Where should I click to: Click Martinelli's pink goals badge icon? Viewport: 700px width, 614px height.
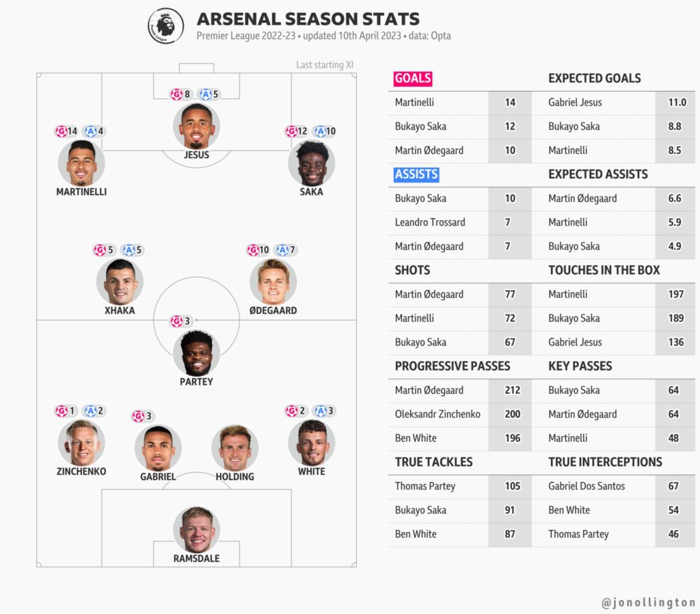pos(61,131)
